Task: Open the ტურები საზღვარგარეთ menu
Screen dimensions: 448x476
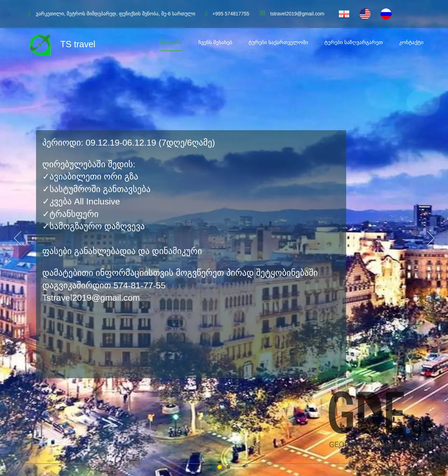Action: [x=353, y=42]
